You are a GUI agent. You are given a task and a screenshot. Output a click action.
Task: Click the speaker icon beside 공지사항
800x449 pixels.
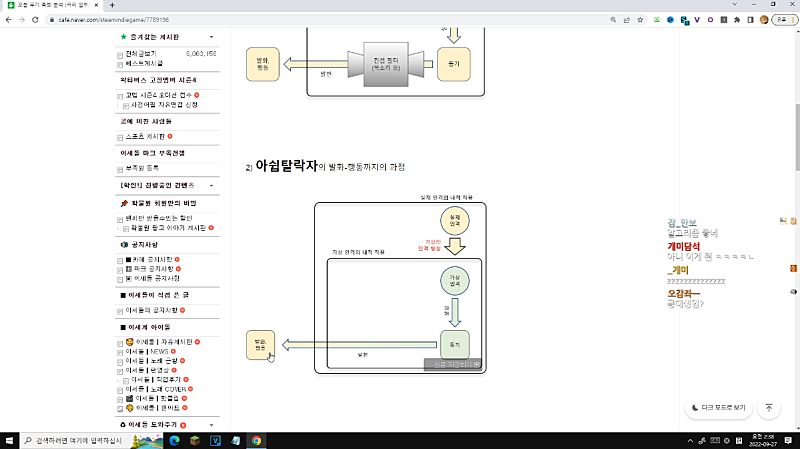(x=123, y=244)
